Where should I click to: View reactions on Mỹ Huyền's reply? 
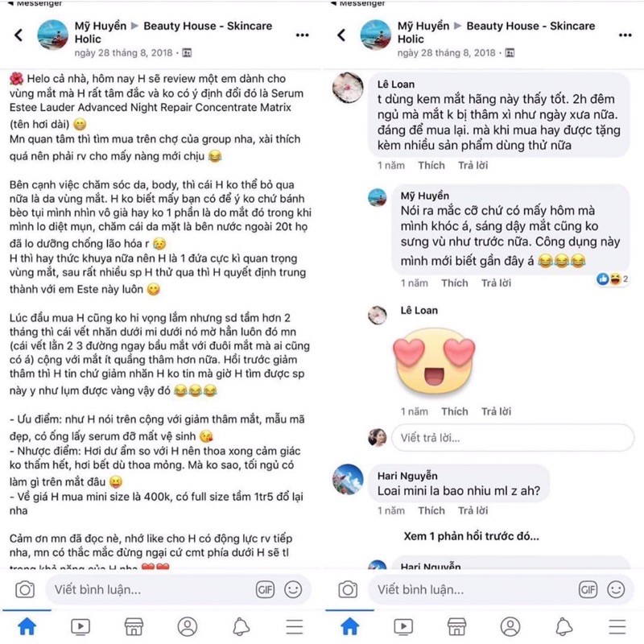612,279
